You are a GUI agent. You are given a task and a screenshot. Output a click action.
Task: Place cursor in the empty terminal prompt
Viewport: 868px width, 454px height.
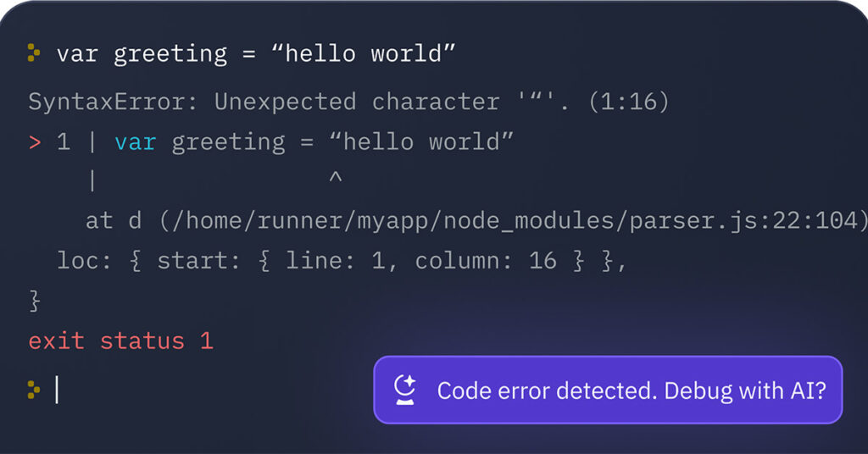point(58,390)
